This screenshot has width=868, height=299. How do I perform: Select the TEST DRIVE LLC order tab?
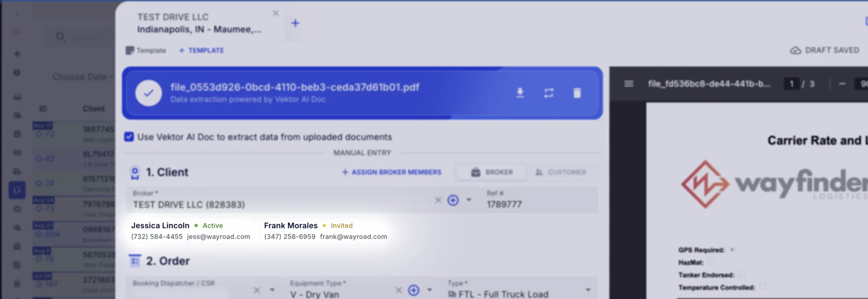[199, 23]
